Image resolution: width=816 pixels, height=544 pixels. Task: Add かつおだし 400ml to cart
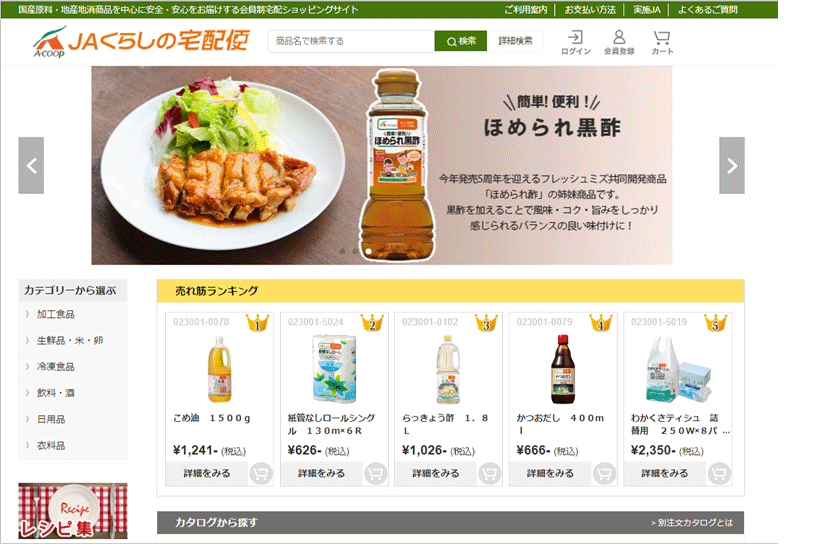click(604, 473)
